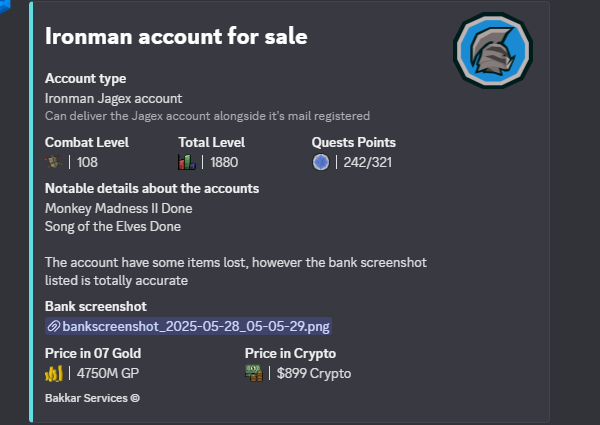Click the total level bar chart icon
Screen dimensions: 600x425
187,162
